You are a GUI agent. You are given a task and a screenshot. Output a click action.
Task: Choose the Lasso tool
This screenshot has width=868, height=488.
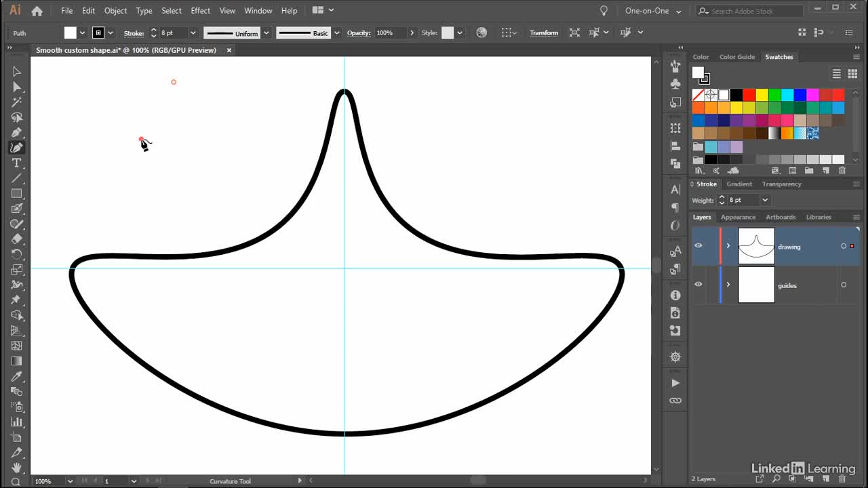(x=16, y=117)
